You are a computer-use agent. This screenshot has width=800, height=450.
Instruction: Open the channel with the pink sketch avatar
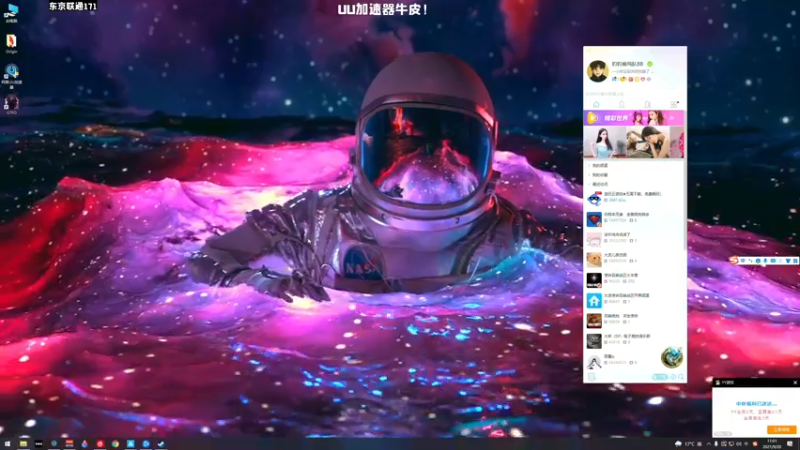coord(634,239)
